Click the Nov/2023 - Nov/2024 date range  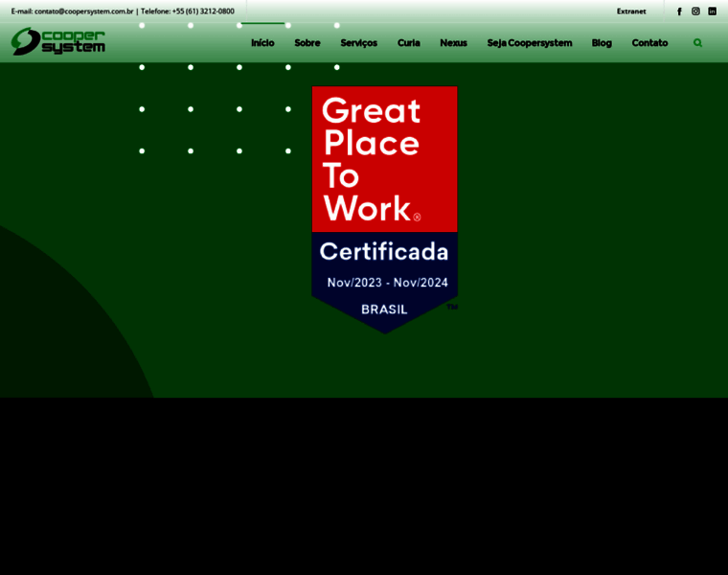click(387, 283)
